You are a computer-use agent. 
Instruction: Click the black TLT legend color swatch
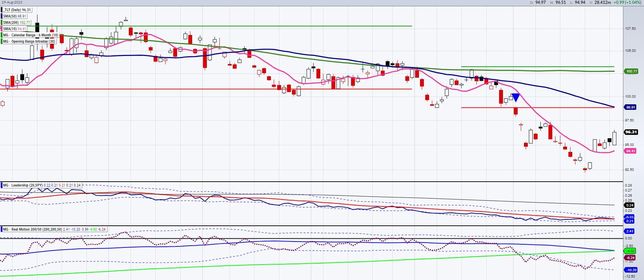pyautogui.click(x=1, y=10)
